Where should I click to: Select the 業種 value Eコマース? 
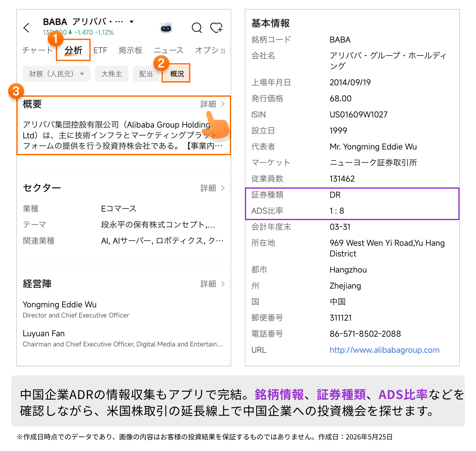(x=119, y=209)
